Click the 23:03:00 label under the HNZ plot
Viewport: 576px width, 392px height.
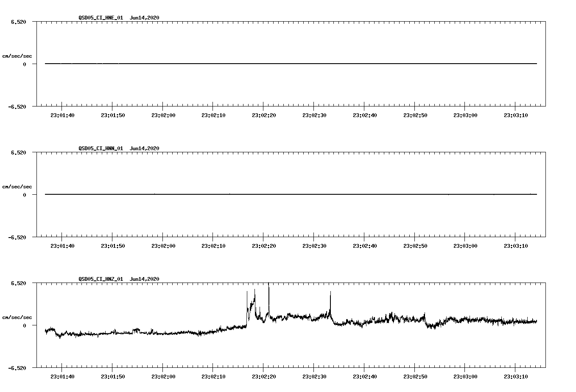[x=465, y=377]
